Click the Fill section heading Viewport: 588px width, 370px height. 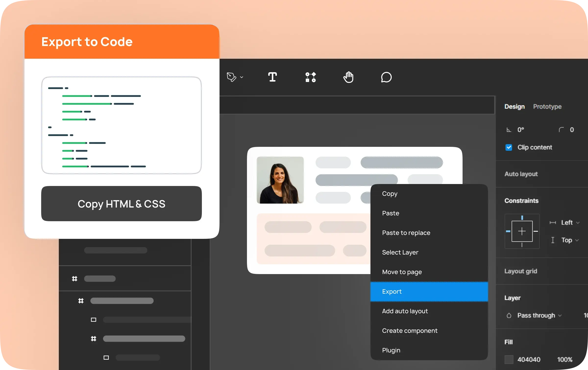pyautogui.click(x=508, y=342)
